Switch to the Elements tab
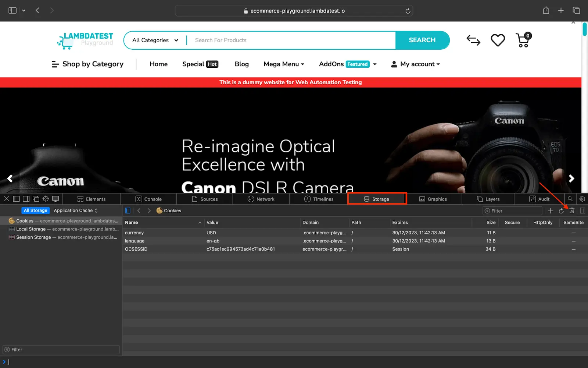Image resolution: width=588 pixels, height=368 pixels. click(92, 199)
